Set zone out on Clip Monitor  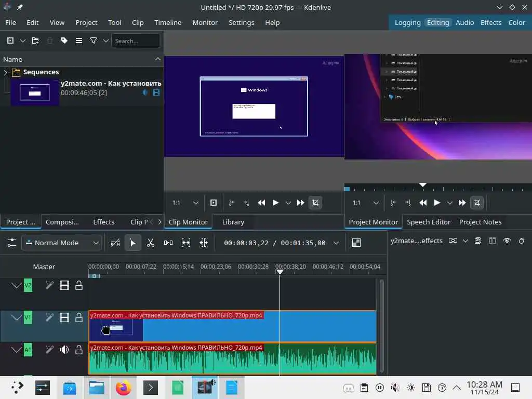click(246, 203)
